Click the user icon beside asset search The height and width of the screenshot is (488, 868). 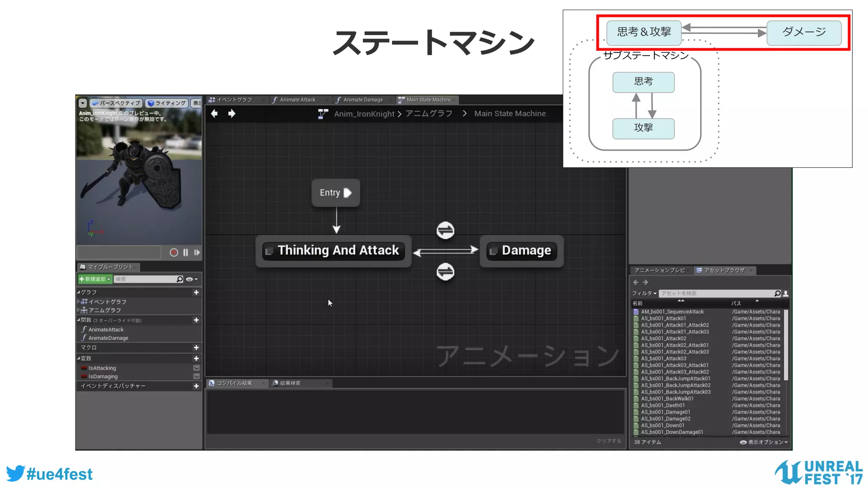(x=786, y=293)
